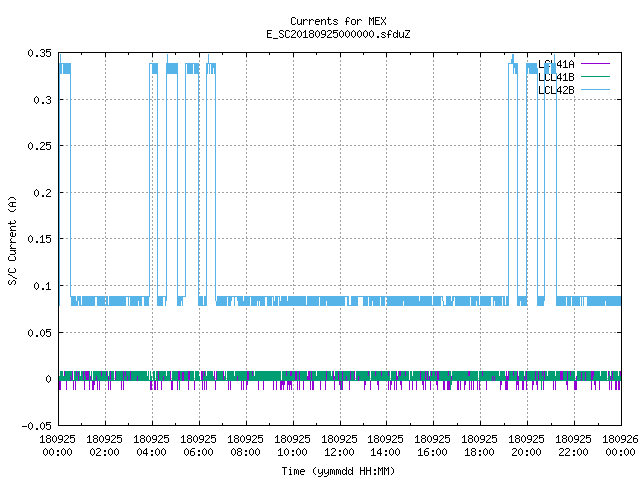The image size is (640, 480).
Task: Click the 20:00 time tick label
Action: [x=526, y=452]
